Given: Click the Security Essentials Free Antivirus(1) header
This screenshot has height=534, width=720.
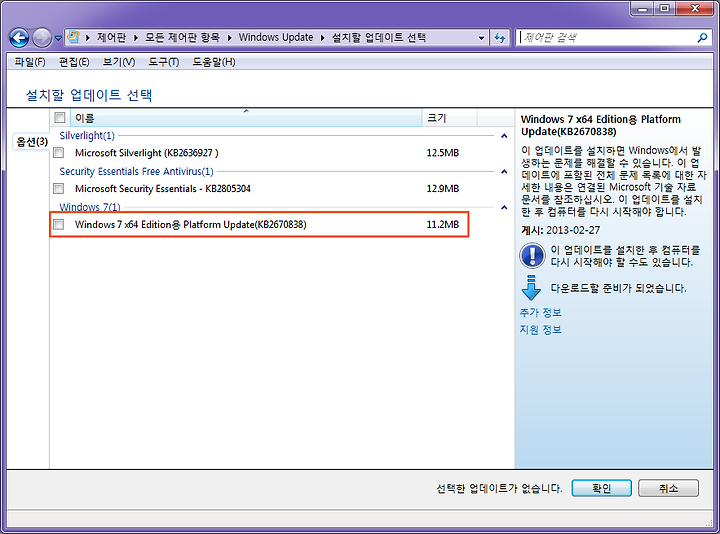Looking at the screenshot, I should click(136, 171).
